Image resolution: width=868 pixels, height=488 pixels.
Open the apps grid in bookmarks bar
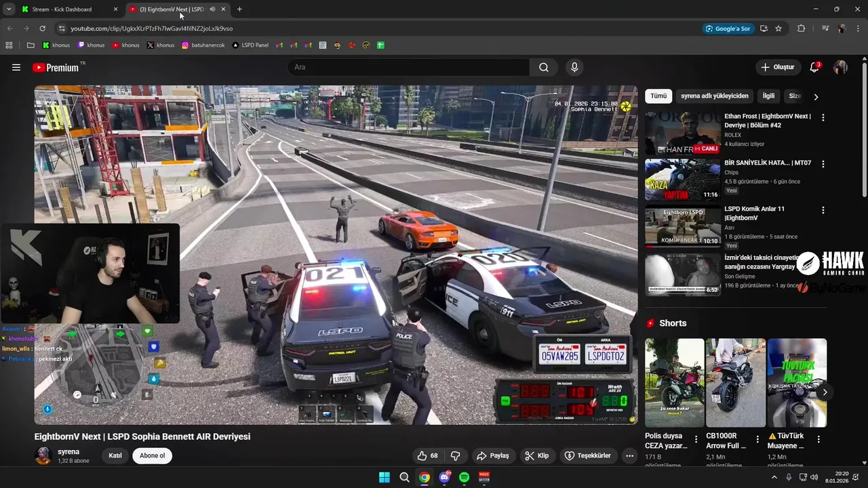(9, 45)
